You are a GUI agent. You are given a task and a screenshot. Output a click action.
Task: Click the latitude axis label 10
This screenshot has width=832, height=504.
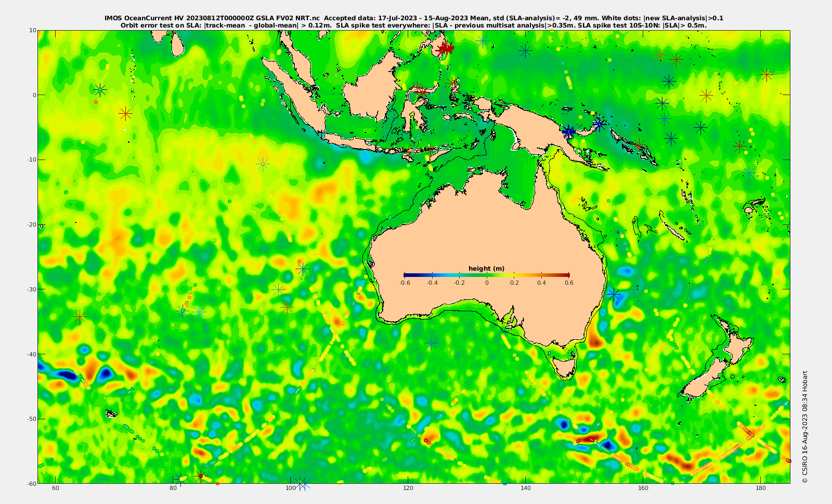point(33,30)
